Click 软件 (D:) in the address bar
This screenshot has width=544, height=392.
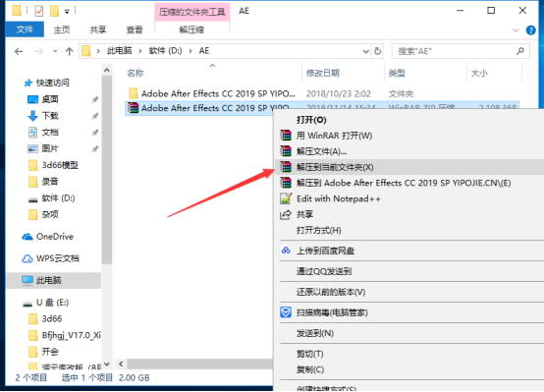point(165,51)
